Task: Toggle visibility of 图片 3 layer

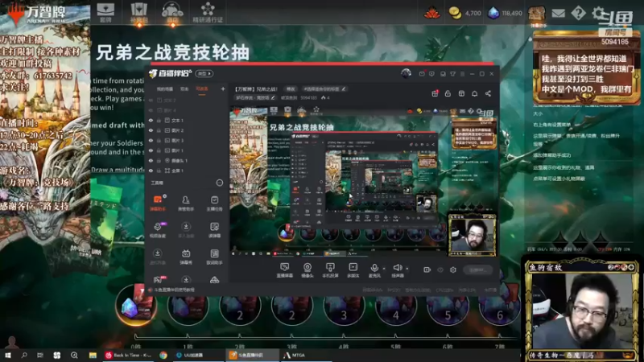Action: pos(151,140)
